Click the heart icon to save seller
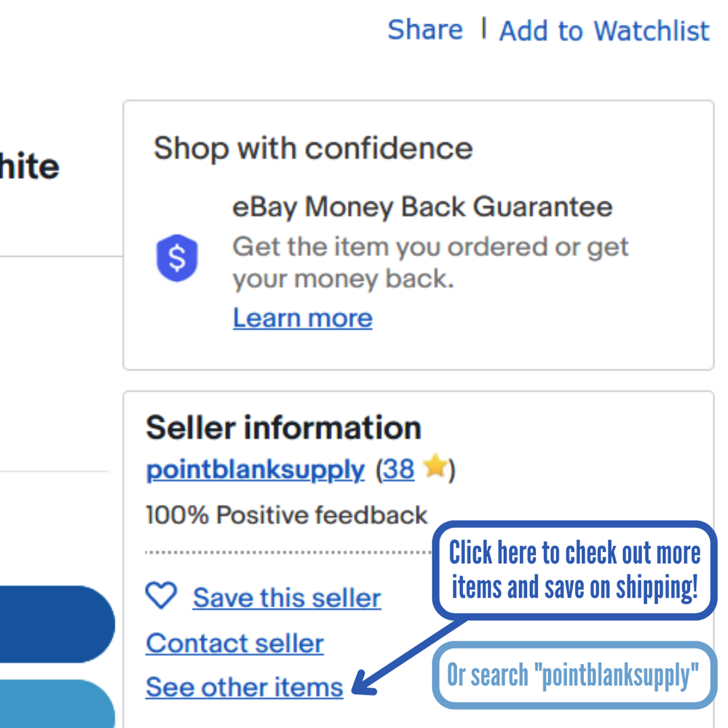 [161, 596]
